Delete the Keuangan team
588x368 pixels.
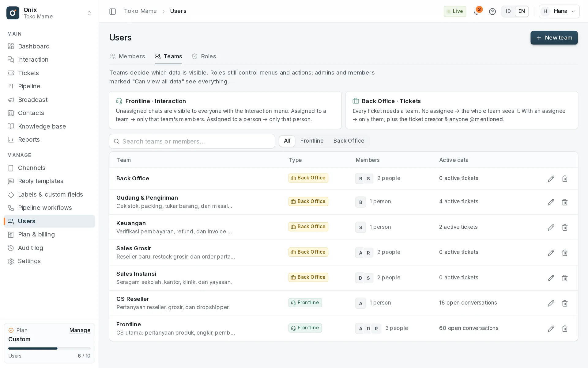coord(565,227)
